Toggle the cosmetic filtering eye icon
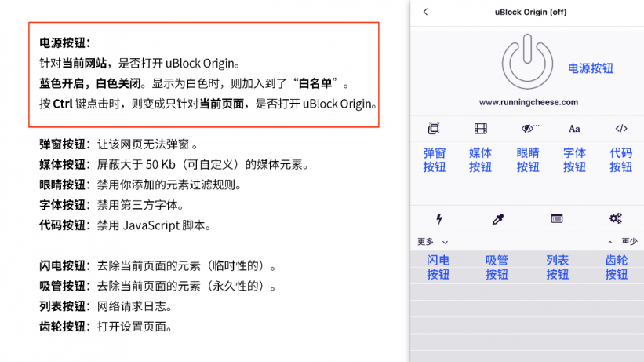This screenshot has width=644, height=362. (x=529, y=129)
